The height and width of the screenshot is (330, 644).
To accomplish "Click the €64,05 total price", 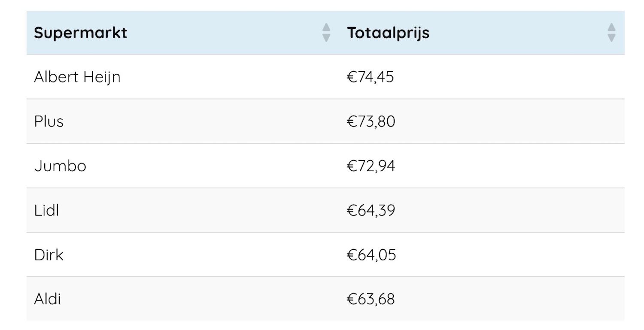I will [371, 255].
